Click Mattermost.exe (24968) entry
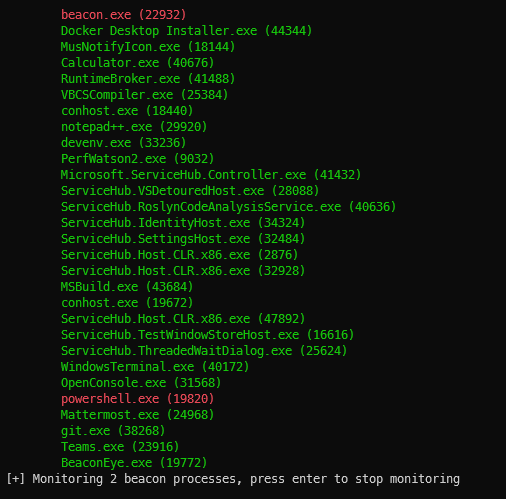The height and width of the screenshot is (499, 506). coord(137,415)
